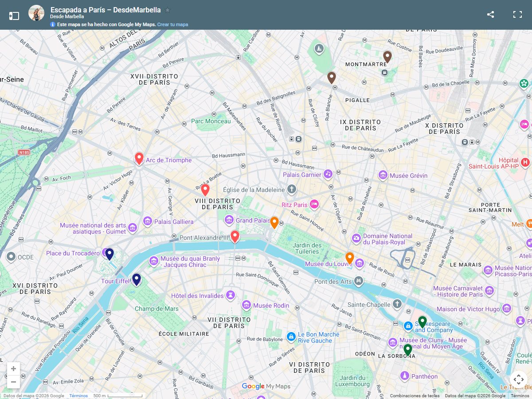Click the Hôtel des Invalides icon
Viewport: 532px width, 399px height.
coord(230,295)
